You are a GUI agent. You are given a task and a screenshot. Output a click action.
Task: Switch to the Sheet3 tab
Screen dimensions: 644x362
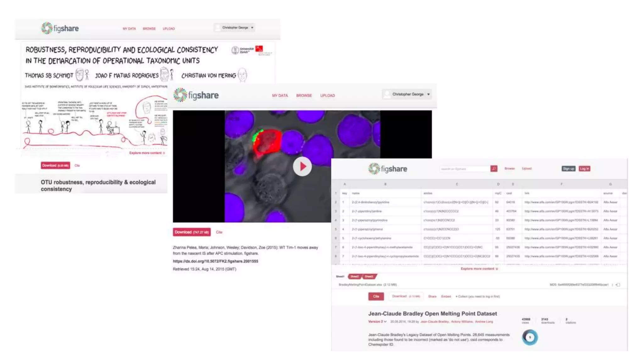(369, 277)
